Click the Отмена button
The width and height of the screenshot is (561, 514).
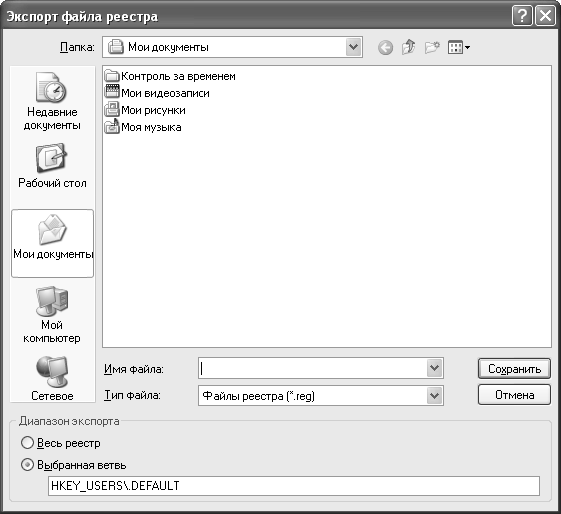tap(514, 395)
